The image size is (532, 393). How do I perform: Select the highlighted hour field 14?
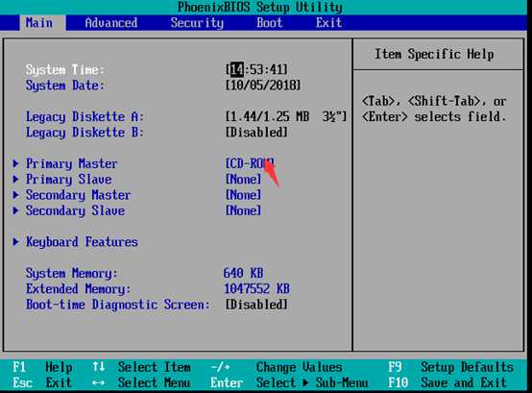pyautogui.click(x=237, y=69)
